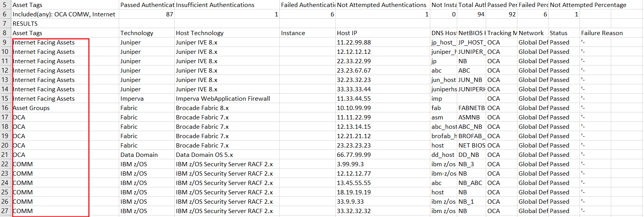Click DNS host cell brofab_h
644x217 pixels.
click(x=444, y=136)
